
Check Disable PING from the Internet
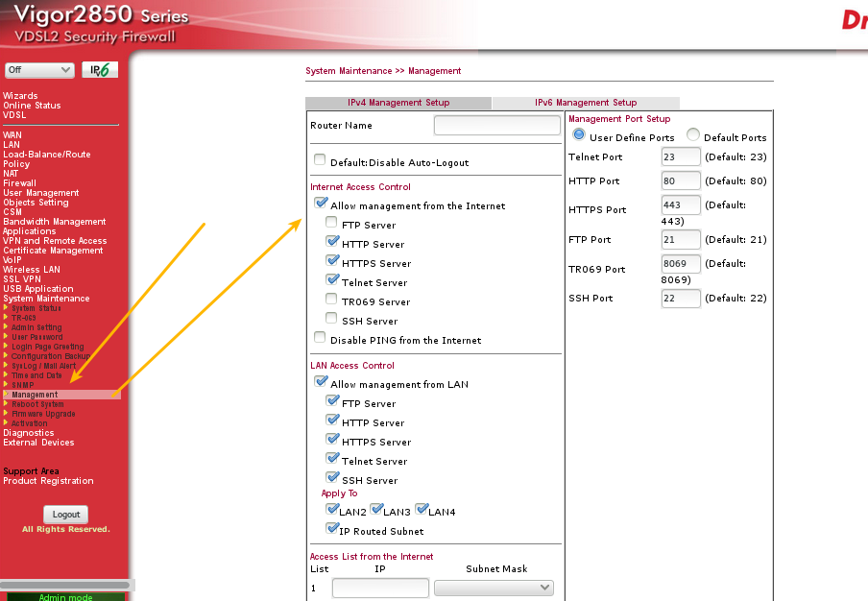321,339
